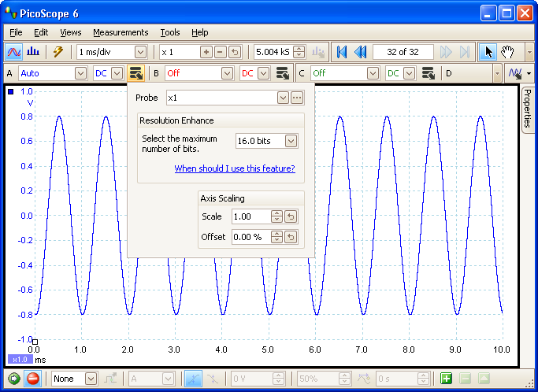Adjust sample count 5.004 kS stepper

tap(299, 52)
